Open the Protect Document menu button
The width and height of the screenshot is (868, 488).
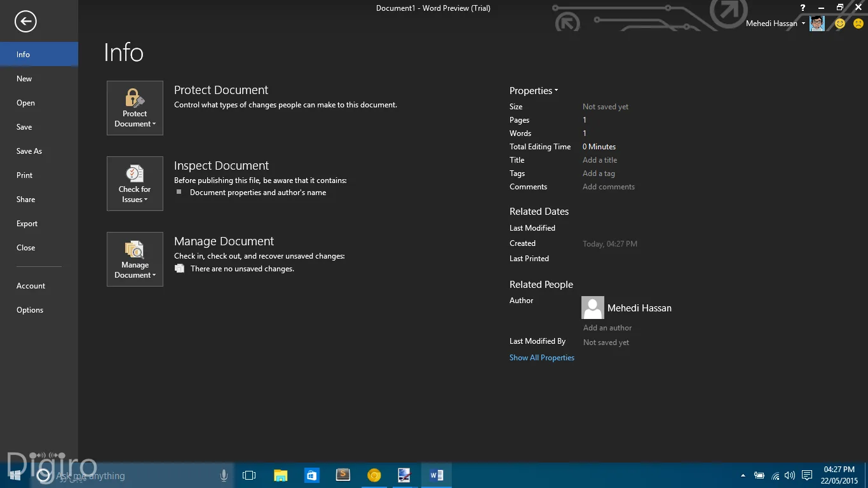(x=135, y=108)
